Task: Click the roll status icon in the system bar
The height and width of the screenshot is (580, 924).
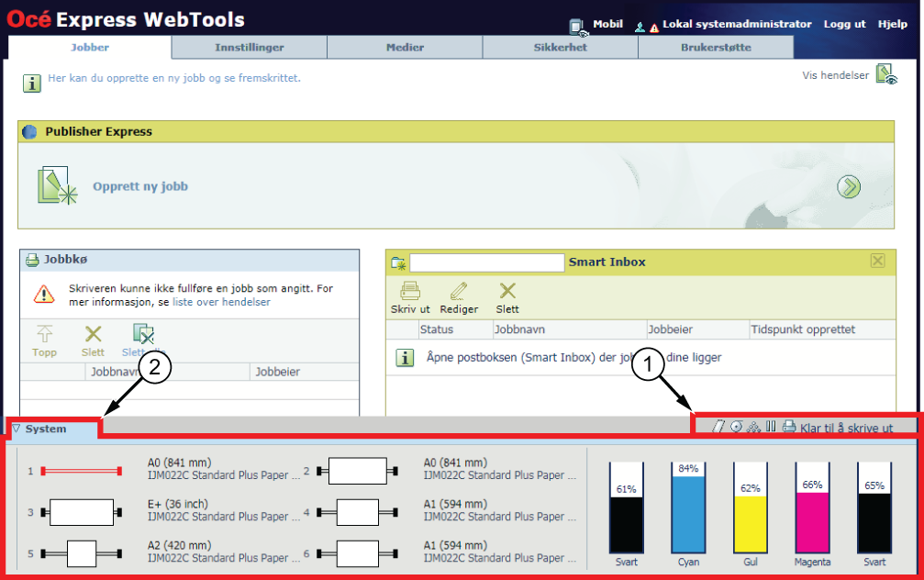Action: pyautogui.click(x=736, y=426)
